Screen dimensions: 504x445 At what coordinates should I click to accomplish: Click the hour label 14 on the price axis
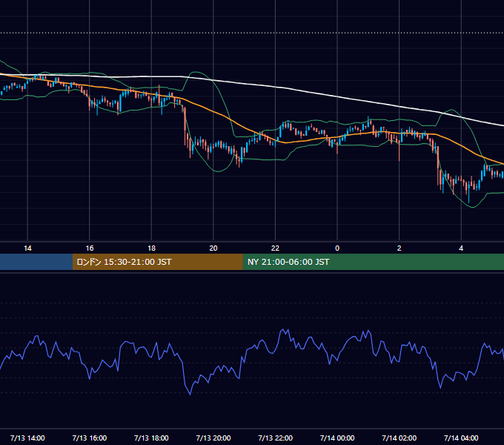point(27,248)
